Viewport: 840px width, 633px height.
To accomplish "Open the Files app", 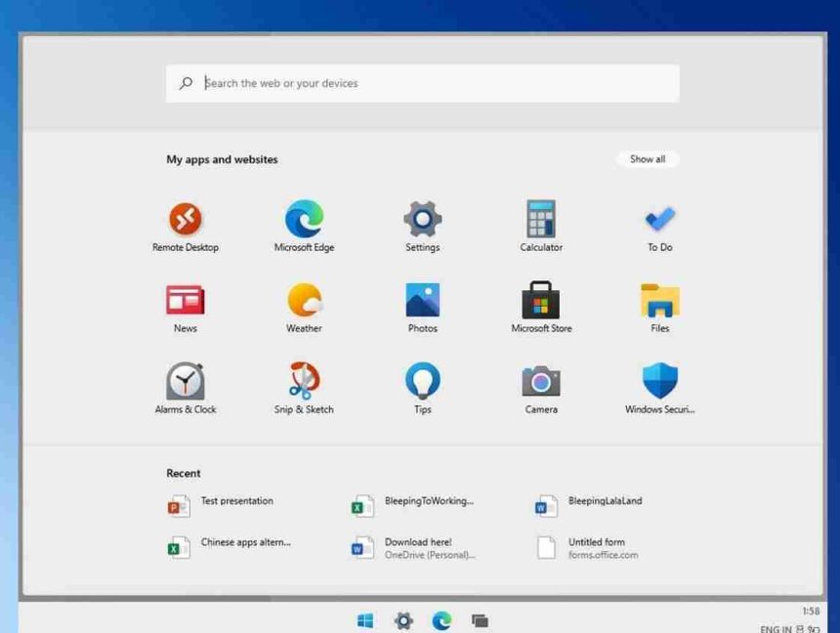I will [660, 308].
